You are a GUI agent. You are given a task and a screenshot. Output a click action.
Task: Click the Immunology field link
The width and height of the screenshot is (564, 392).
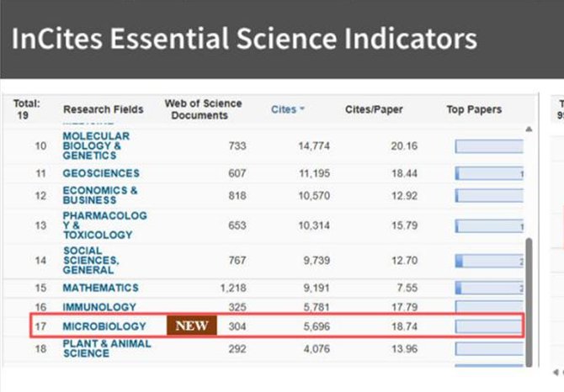coord(99,308)
